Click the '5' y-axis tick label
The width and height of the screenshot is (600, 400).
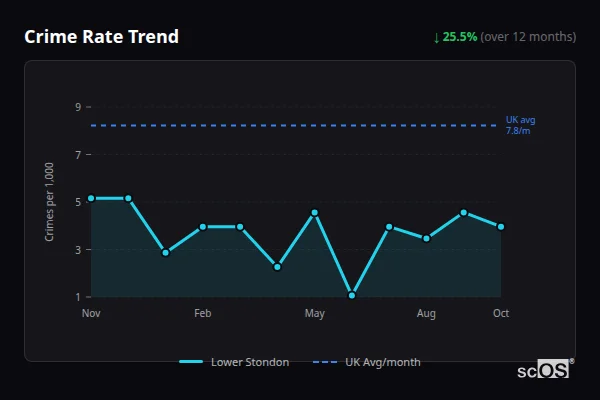[78, 202]
